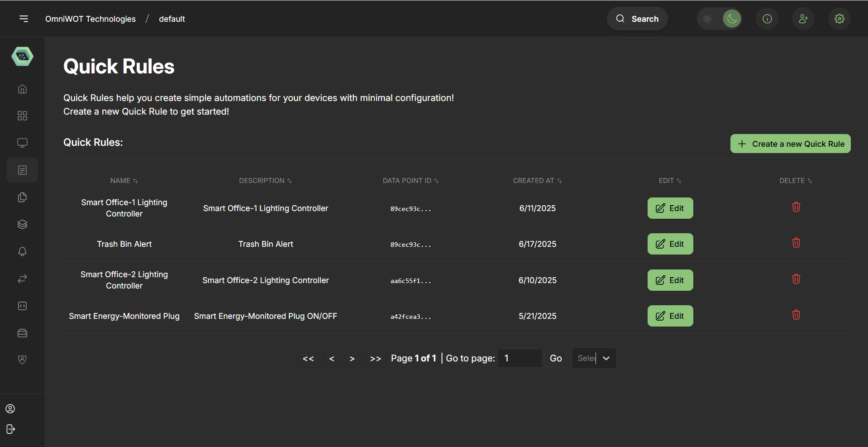Open the Dashboard grid view

[22, 116]
